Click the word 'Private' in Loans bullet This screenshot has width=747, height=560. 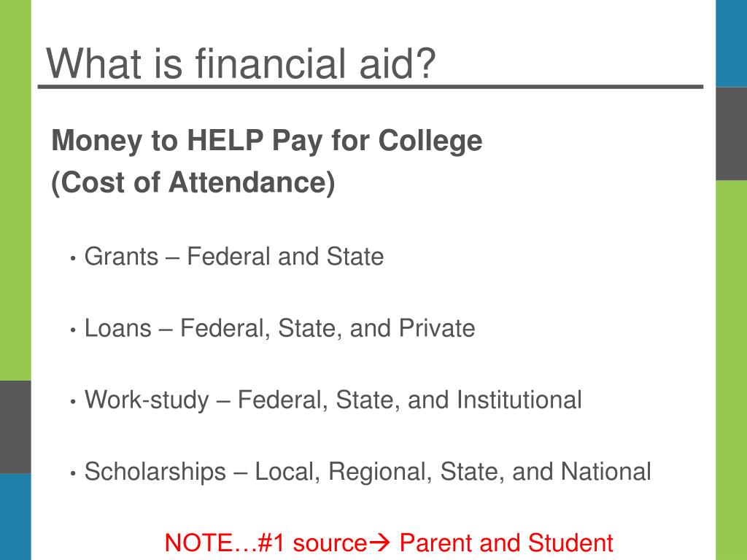click(x=437, y=327)
